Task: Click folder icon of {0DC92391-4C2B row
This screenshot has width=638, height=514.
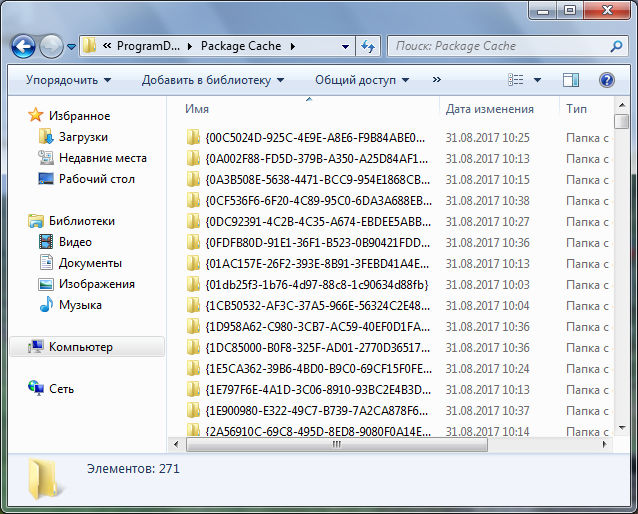Action: click(193, 221)
